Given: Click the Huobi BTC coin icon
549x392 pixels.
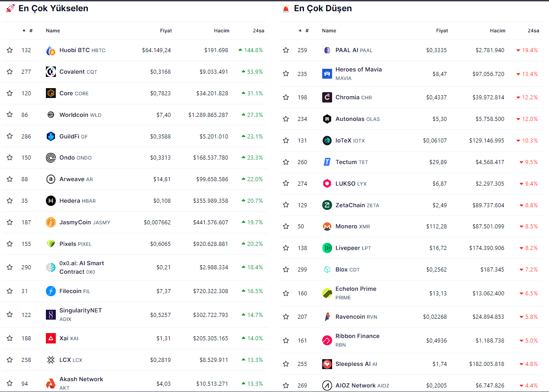Looking at the screenshot, I should pyautogui.click(x=51, y=50).
